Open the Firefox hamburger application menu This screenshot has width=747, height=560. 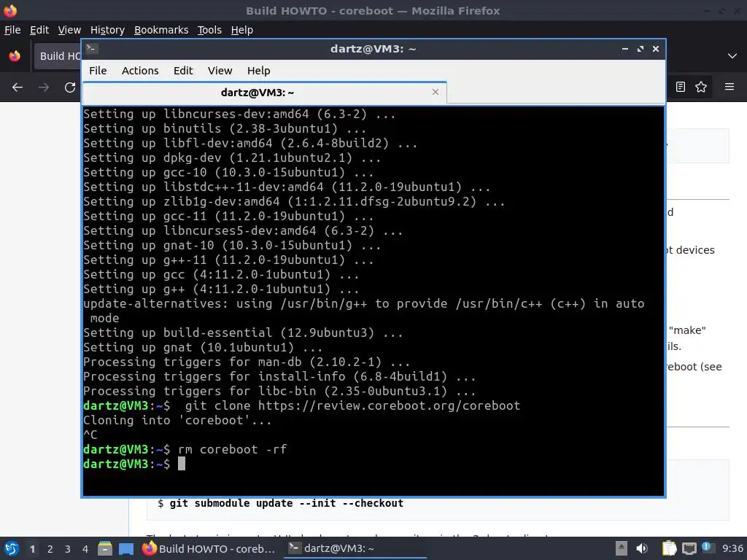click(729, 87)
